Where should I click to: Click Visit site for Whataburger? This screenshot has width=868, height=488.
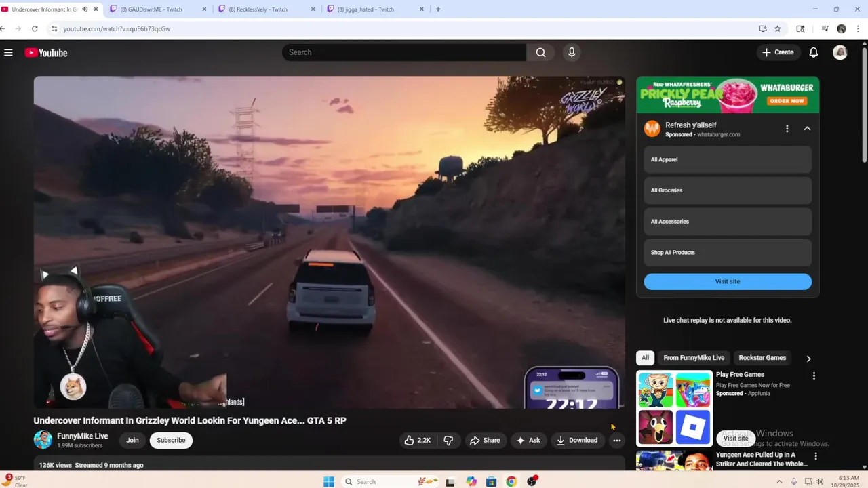[x=727, y=281]
